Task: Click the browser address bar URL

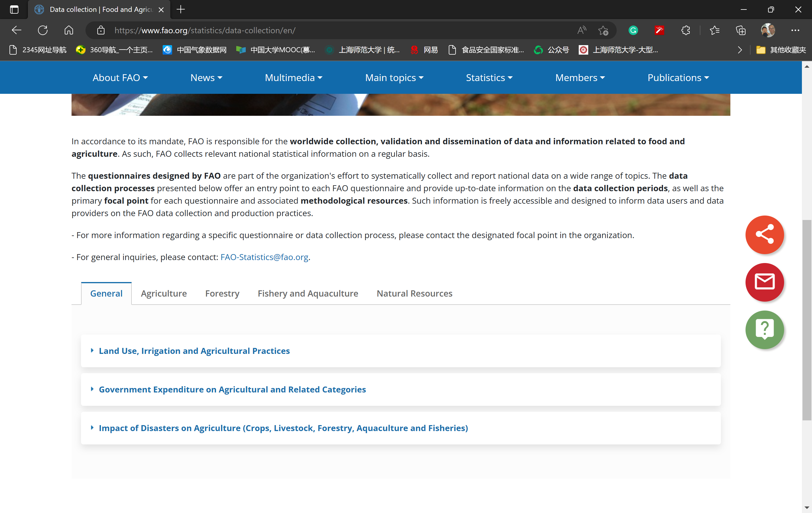Action: [205, 30]
